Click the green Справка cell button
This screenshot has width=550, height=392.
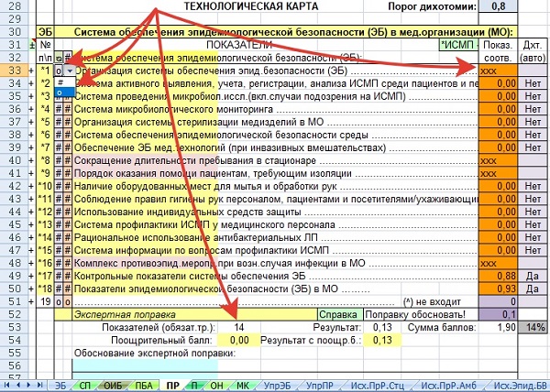tap(340, 314)
